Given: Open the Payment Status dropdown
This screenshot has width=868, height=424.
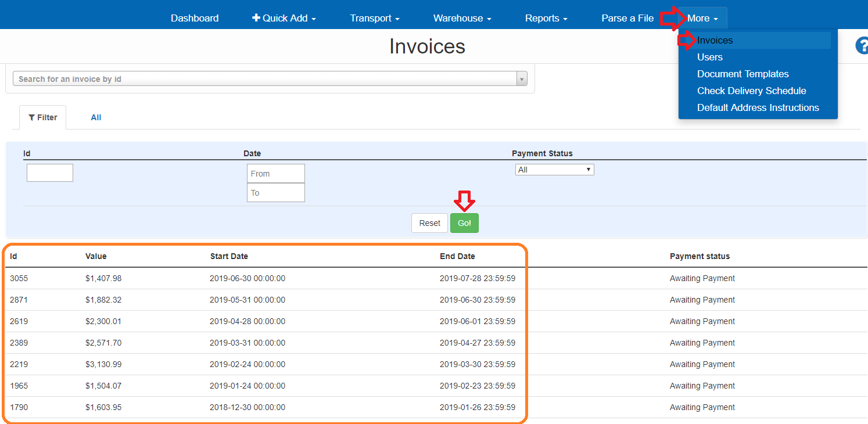Looking at the screenshot, I should [x=554, y=170].
